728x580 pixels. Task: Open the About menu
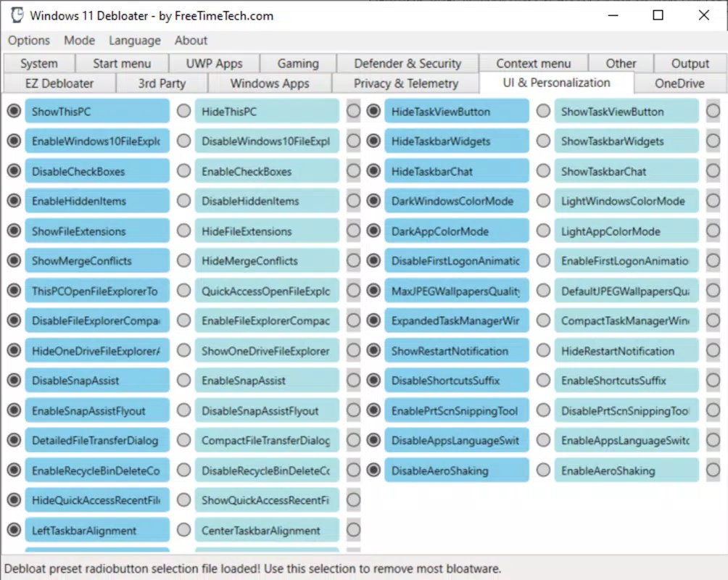pyautogui.click(x=191, y=41)
